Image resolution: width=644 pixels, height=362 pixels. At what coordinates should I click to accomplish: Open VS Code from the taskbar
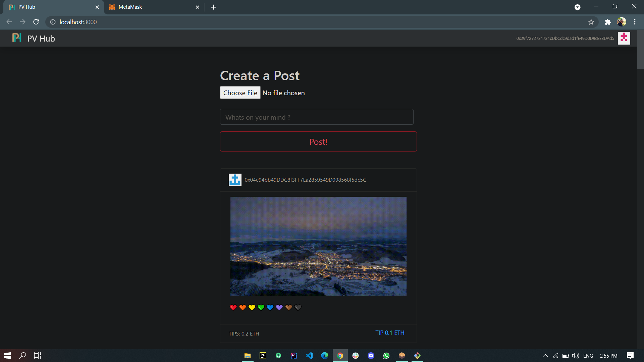point(309,355)
